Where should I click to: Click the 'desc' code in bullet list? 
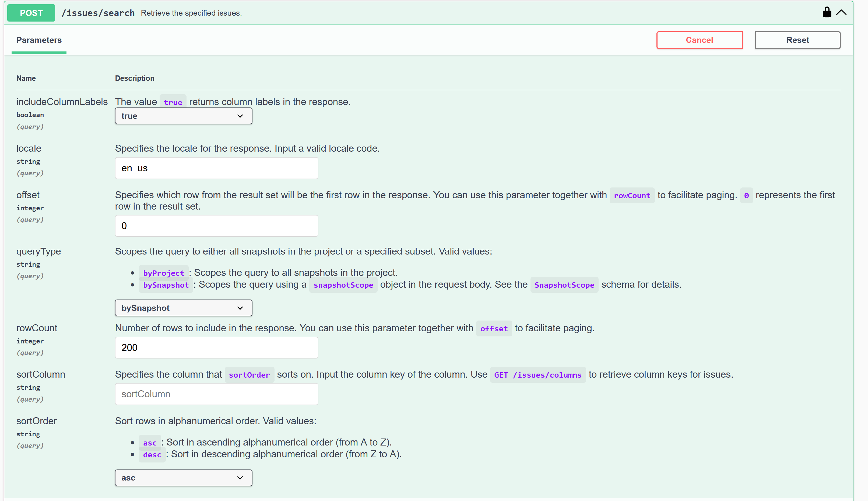[152, 455]
